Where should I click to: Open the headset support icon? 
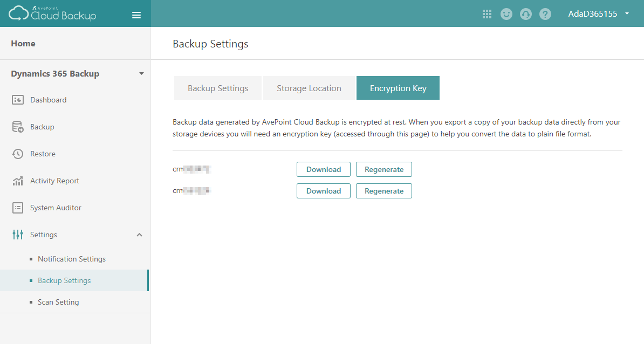pos(526,14)
